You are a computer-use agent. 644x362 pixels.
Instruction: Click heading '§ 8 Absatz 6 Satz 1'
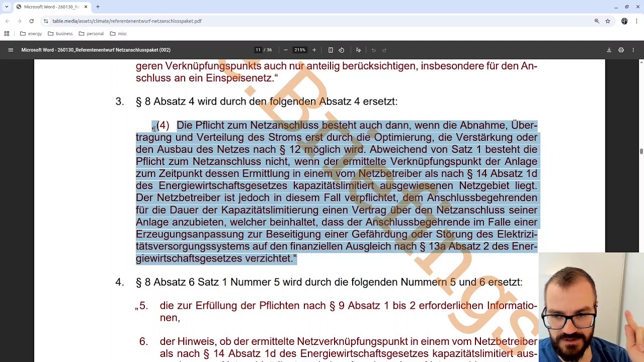click(329, 282)
